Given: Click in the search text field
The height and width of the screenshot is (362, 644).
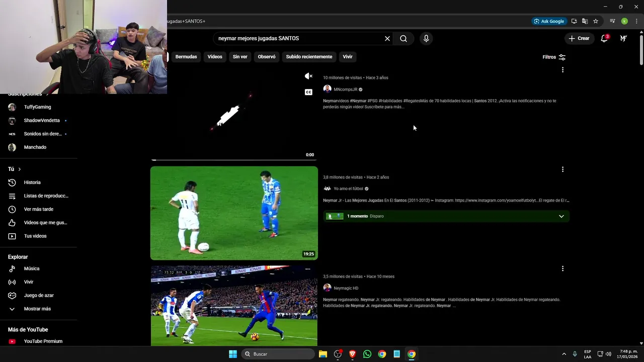Looking at the screenshot, I should click(x=299, y=39).
